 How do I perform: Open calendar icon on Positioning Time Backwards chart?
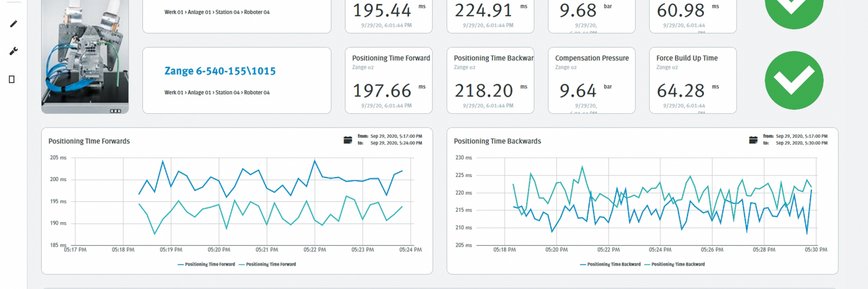click(x=753, y=140)
